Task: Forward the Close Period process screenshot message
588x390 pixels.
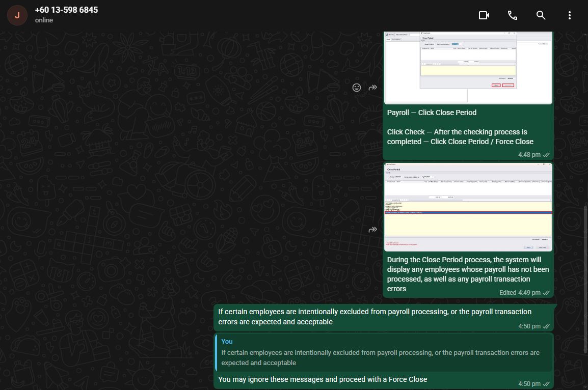Action: click(373, 229)
